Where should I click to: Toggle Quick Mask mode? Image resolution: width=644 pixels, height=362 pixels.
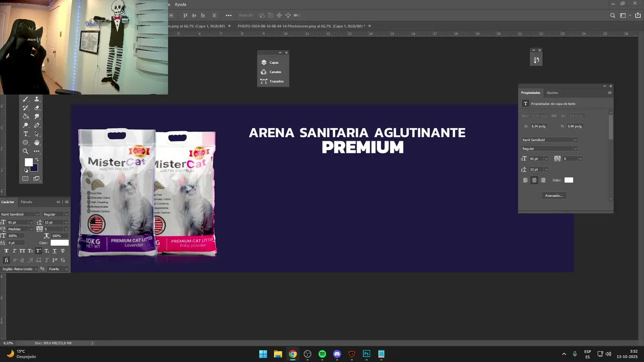pos(25,178)
